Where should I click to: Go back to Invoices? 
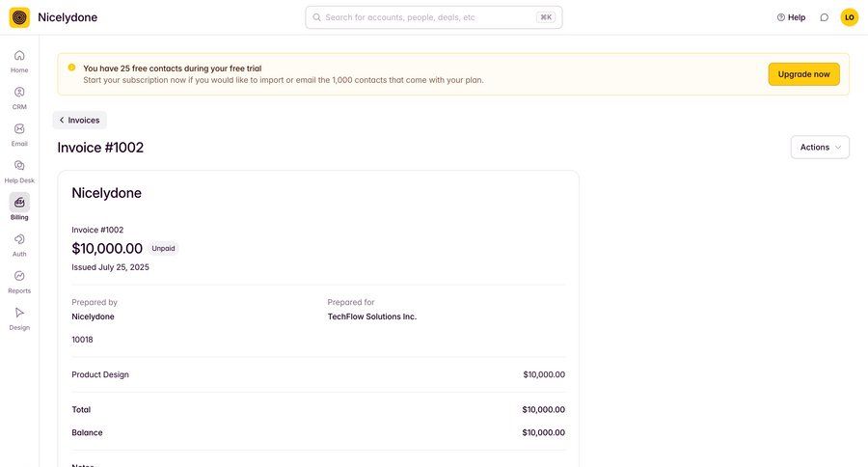(x=80, y=121)
